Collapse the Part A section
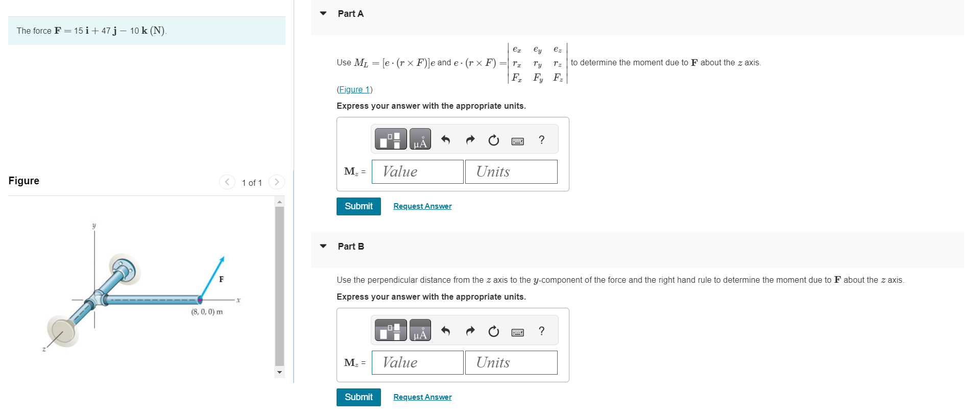Image resolution: width=980 pixels, height=417 pixels. pos(323,14)
